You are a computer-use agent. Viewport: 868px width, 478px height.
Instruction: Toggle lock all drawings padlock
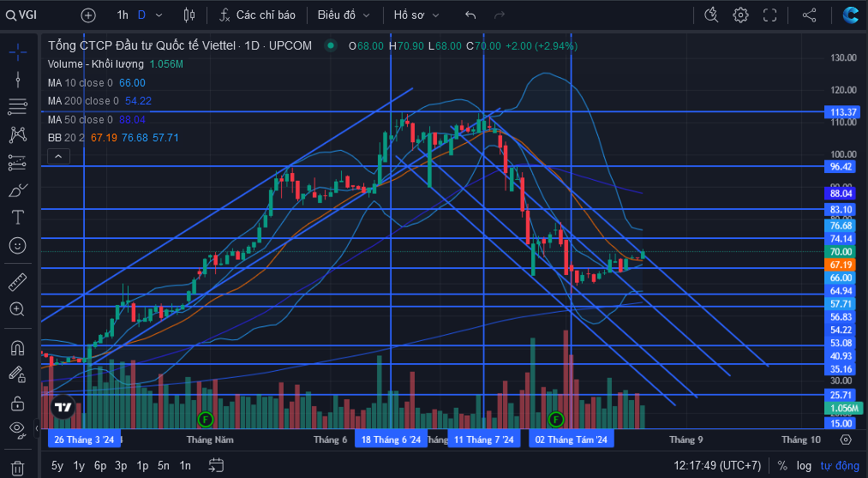coord(18,403)
